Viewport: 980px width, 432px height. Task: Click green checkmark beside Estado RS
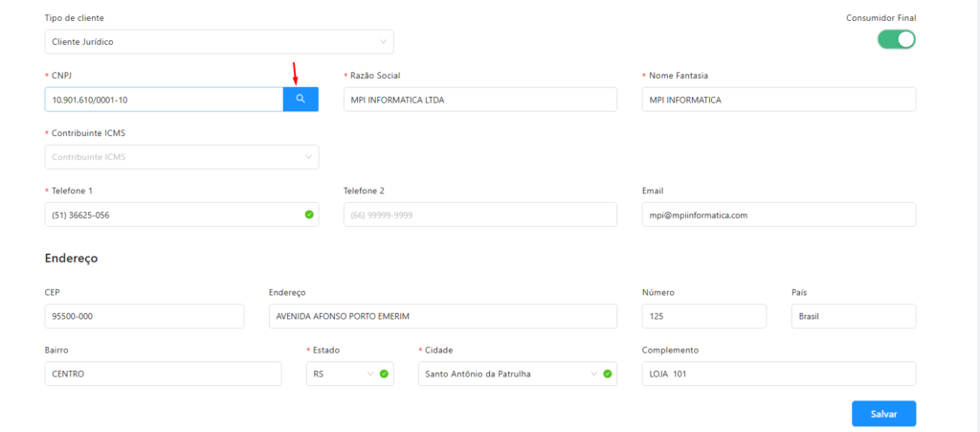(x=384, y=374)
